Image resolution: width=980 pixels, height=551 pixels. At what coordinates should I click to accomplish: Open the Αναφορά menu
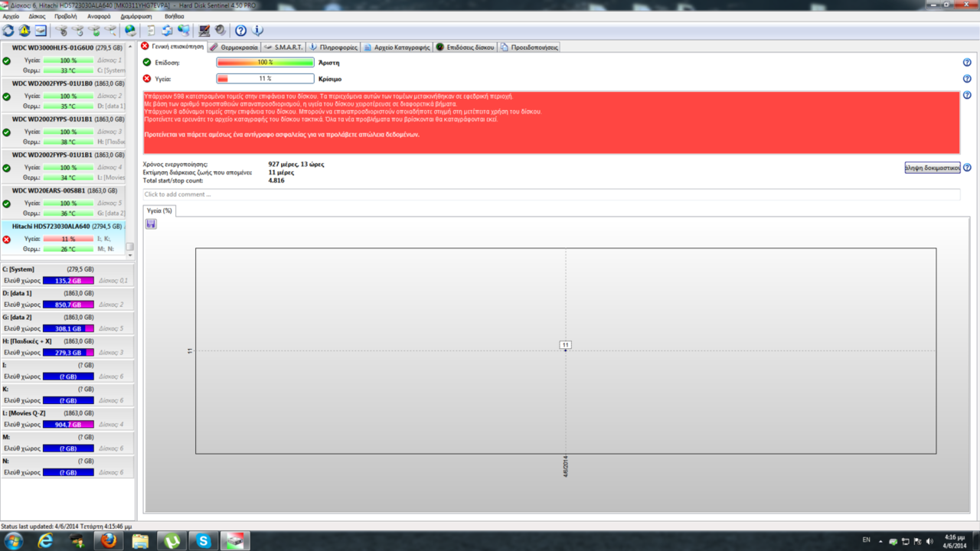pyautogui.click(x=99, y=16)
